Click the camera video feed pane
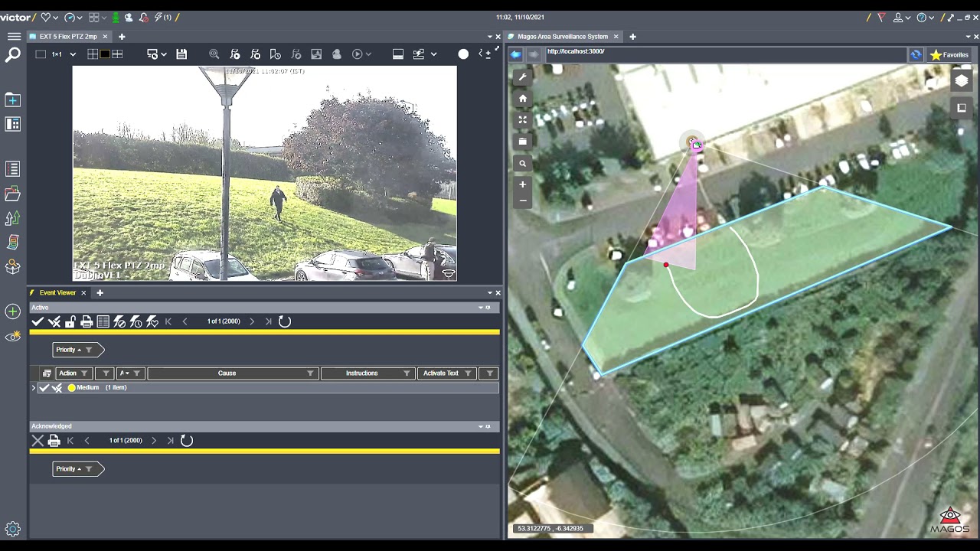Viewport: 980px width, 551px height. [265, 174]
